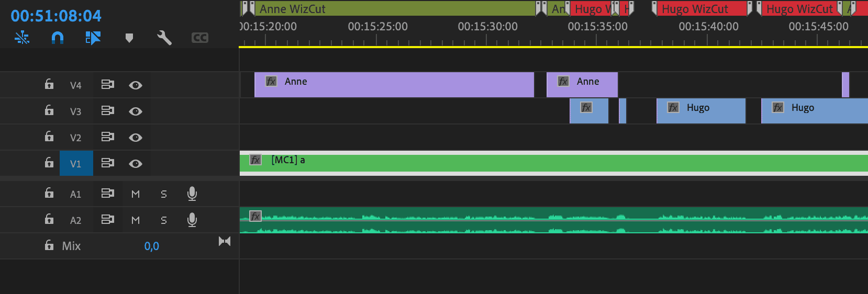
Task: Click fx badge on second Anne clip
Action: click(563, 81)
